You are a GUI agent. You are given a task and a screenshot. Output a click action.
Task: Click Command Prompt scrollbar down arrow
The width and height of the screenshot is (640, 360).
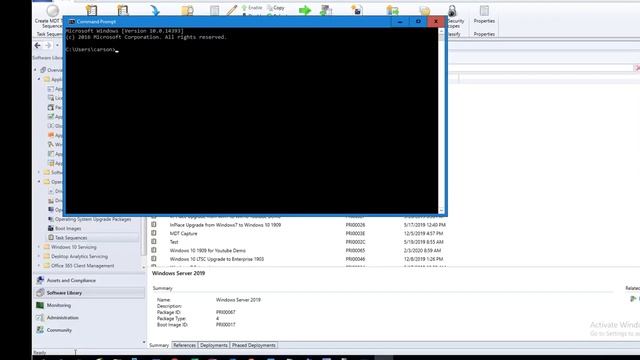[x=441, y=211]
